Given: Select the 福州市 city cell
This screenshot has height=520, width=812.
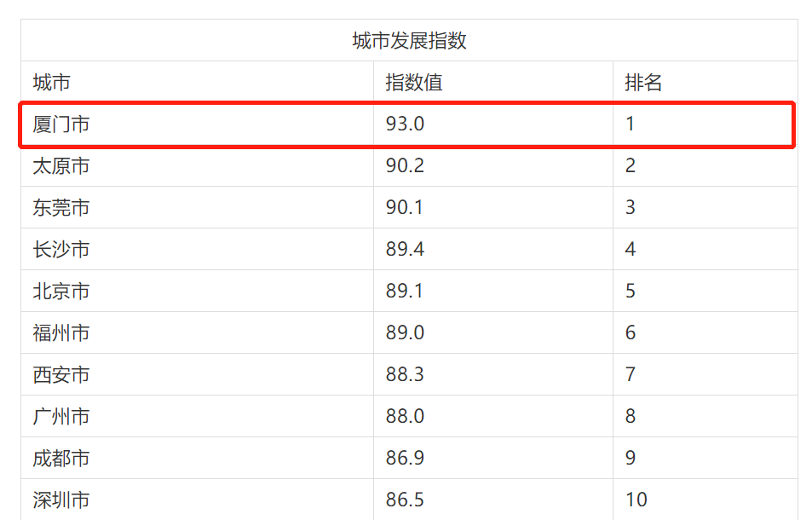Looking at the screenshot, I should point(61,333).
